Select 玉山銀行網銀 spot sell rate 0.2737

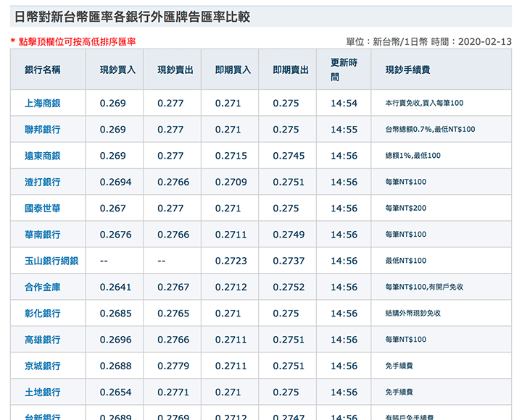tap(289, 261)
